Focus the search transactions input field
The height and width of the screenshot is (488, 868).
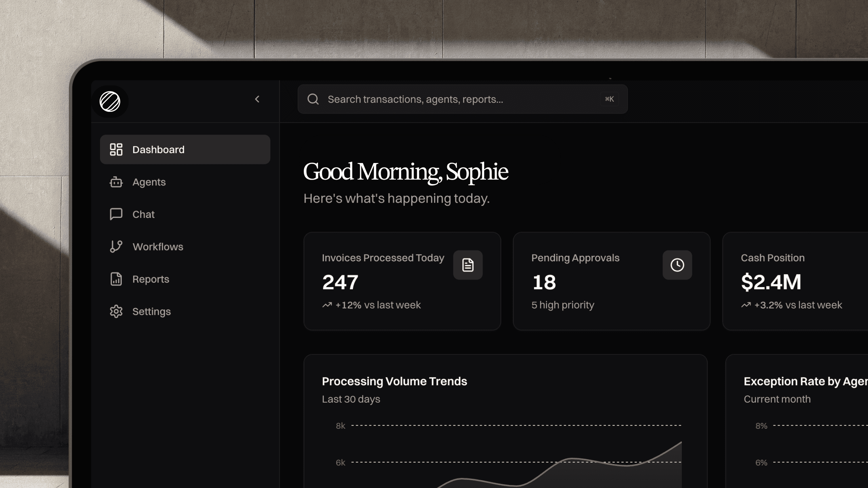[462, 99]
